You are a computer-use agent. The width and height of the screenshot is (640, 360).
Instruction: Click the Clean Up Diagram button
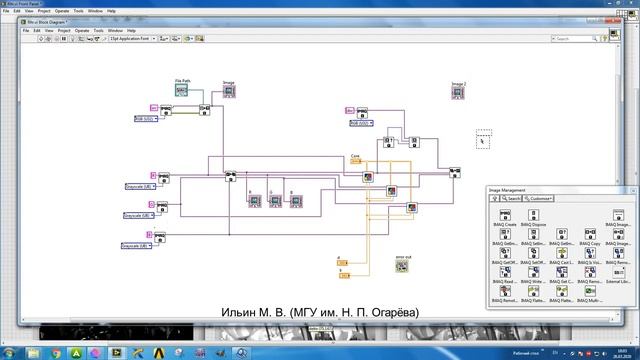pos(200,38)
